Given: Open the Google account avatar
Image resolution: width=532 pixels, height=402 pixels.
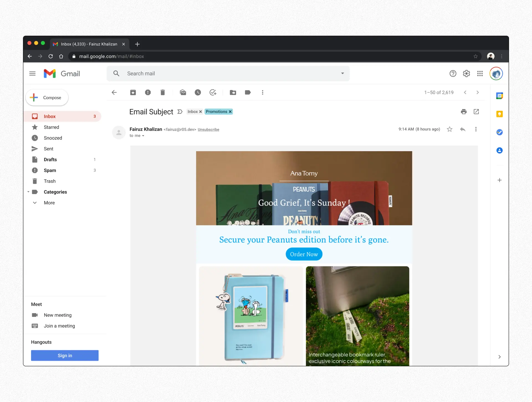Looking at the screenshot, I should pos(496,74).
